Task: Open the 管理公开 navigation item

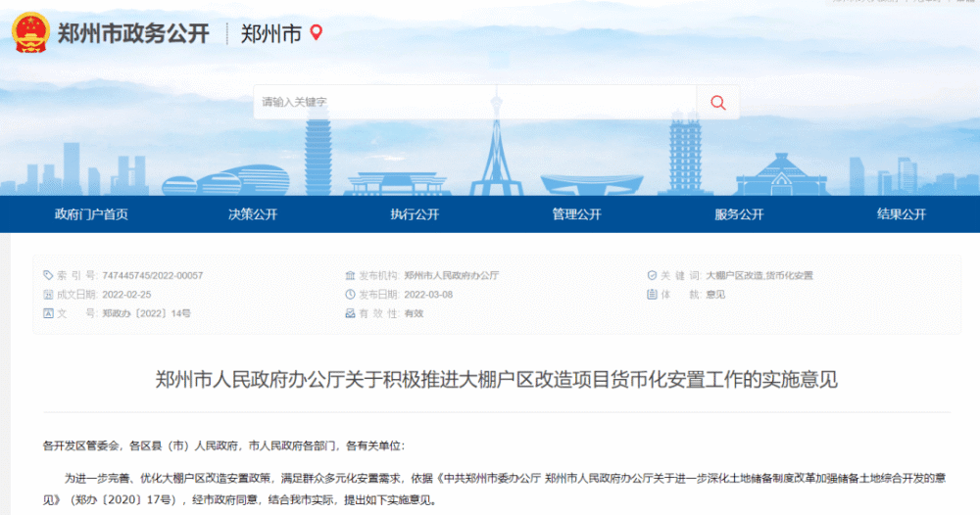Action: (577, 214)
